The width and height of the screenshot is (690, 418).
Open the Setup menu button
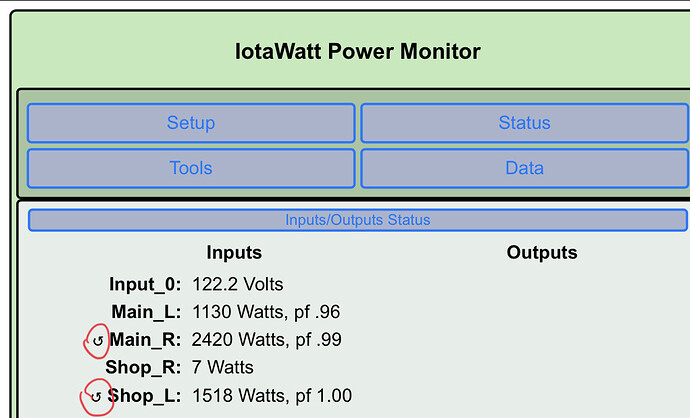click(x=191, y=123)
